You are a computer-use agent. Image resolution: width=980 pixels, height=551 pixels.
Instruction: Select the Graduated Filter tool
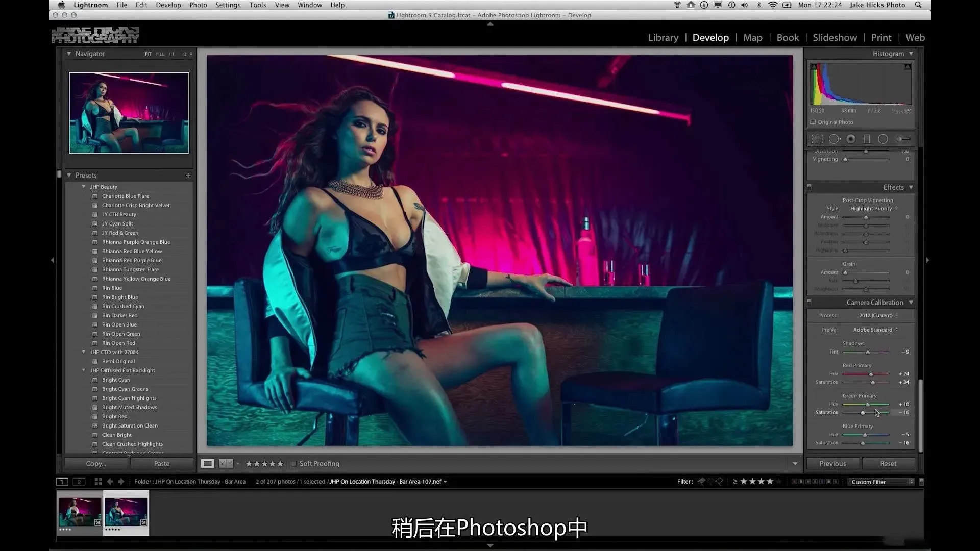tap(867, 139)
